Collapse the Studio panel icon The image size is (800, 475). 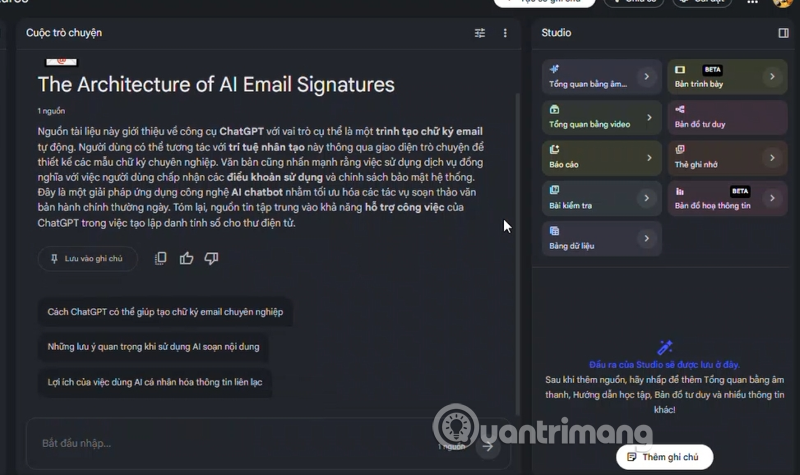pos(783,33)
